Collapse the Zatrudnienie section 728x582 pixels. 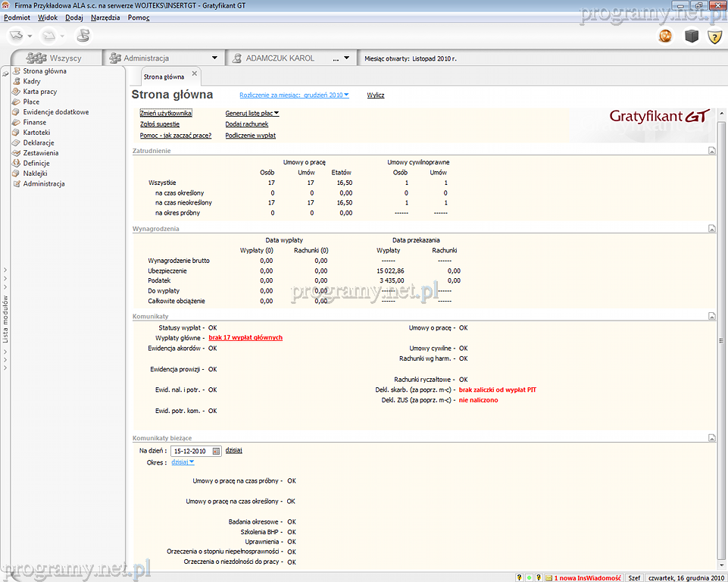tap(712, 151)
